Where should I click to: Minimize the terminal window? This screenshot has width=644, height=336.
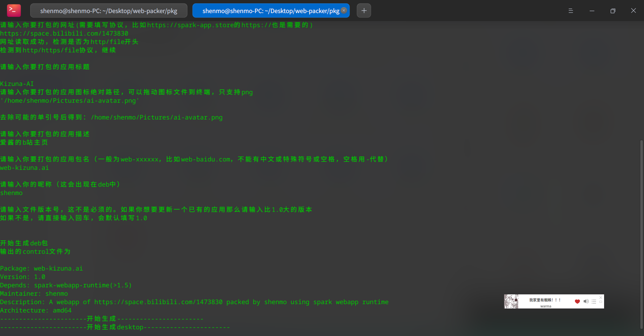(x=592, y=11)
